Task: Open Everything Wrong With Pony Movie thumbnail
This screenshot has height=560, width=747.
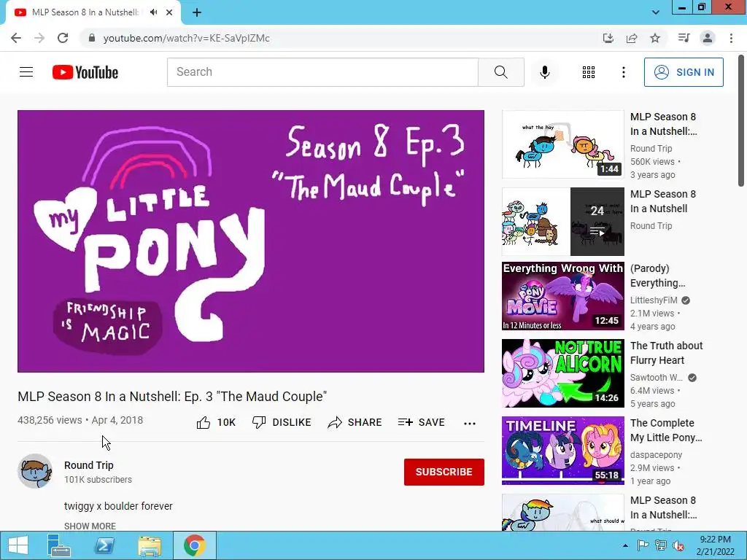Action: pos(562,296)
